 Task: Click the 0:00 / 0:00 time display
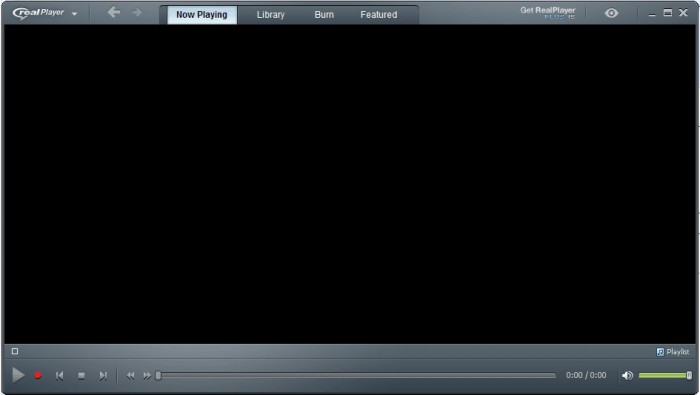pyautogui.click(x=586, y=375)
